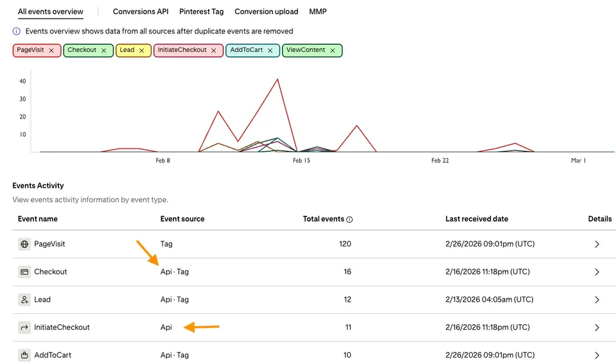
Task: Click the Api · Tag source for Checkout
Action: pyautogui.click(x=175, y=272)
